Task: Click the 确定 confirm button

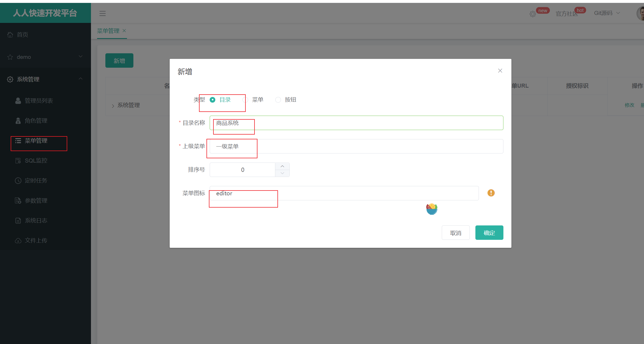Action: click(x=489, y=233)
